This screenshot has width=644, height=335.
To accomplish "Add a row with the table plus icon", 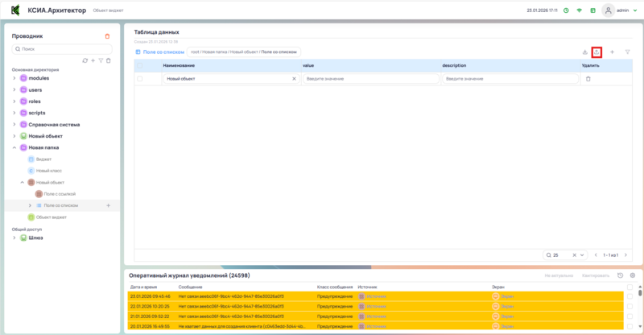I will (612, 52).
